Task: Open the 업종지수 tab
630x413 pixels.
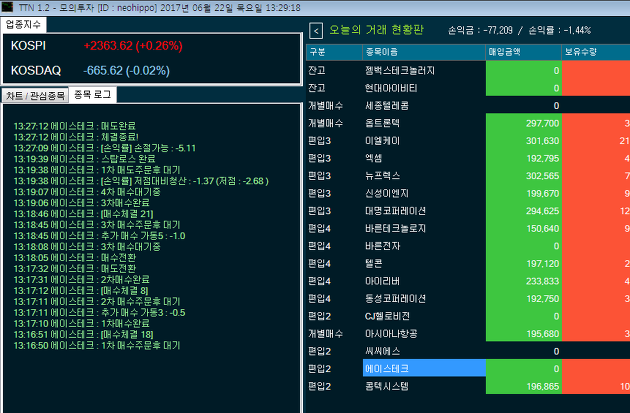Action: pyautogui.click(x=23, y=25)
